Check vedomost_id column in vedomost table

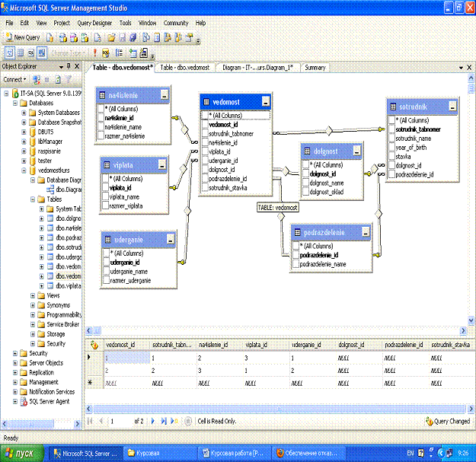204,125
